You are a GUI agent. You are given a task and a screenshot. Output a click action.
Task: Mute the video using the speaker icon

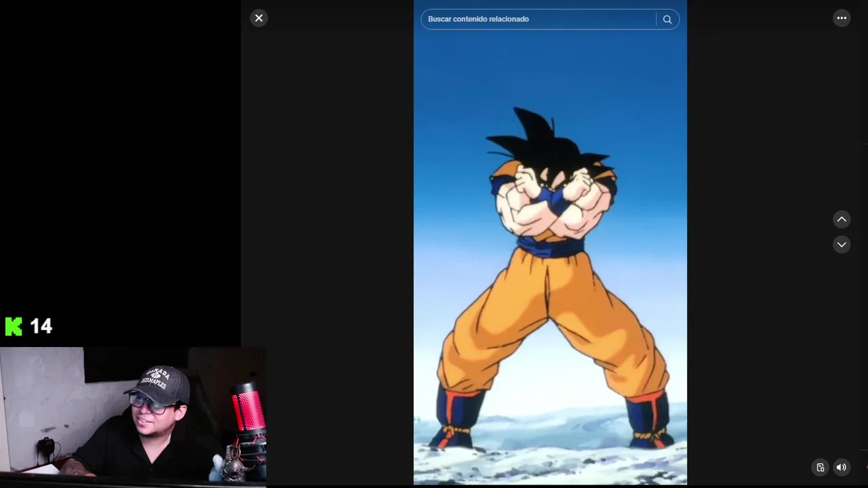coord(841,467)
